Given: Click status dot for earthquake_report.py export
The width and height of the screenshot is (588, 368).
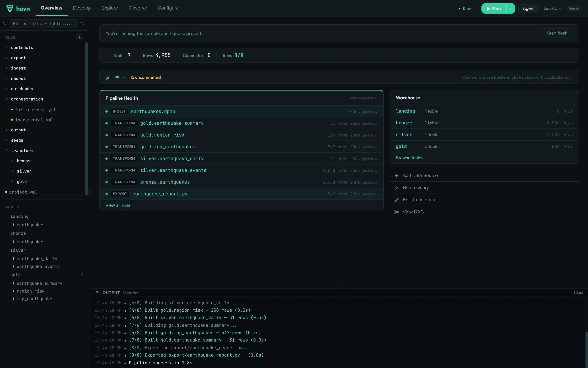Looking at the screenshot, I should click(106, 194).
